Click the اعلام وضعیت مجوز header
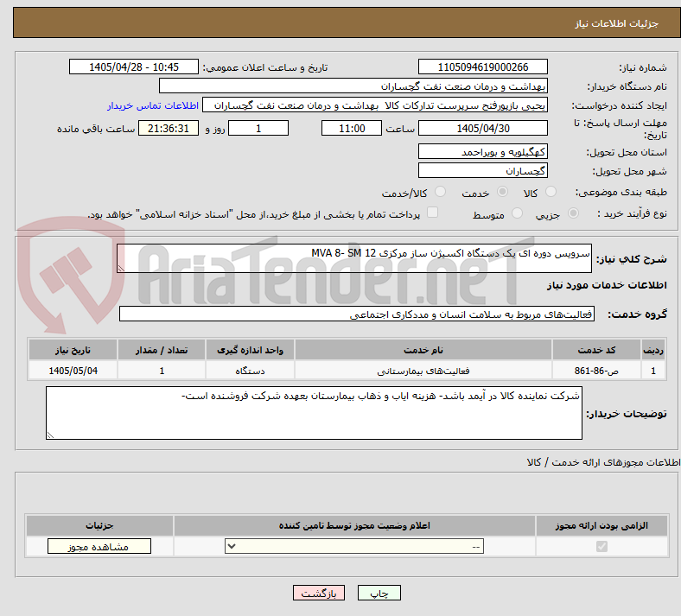681x616 pixels. coord(354,525)
